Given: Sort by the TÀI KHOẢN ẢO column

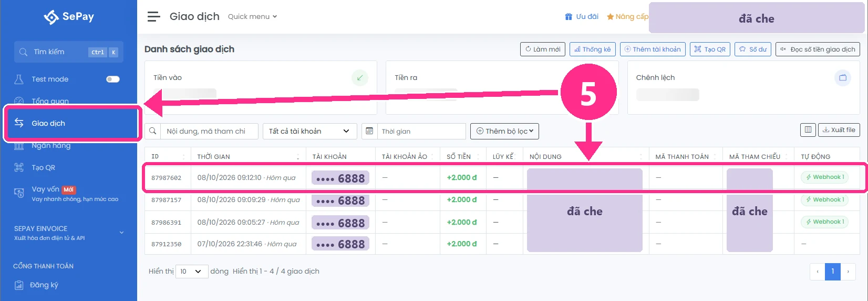Looking at the screenshot, I should click(x=407, y=156).
